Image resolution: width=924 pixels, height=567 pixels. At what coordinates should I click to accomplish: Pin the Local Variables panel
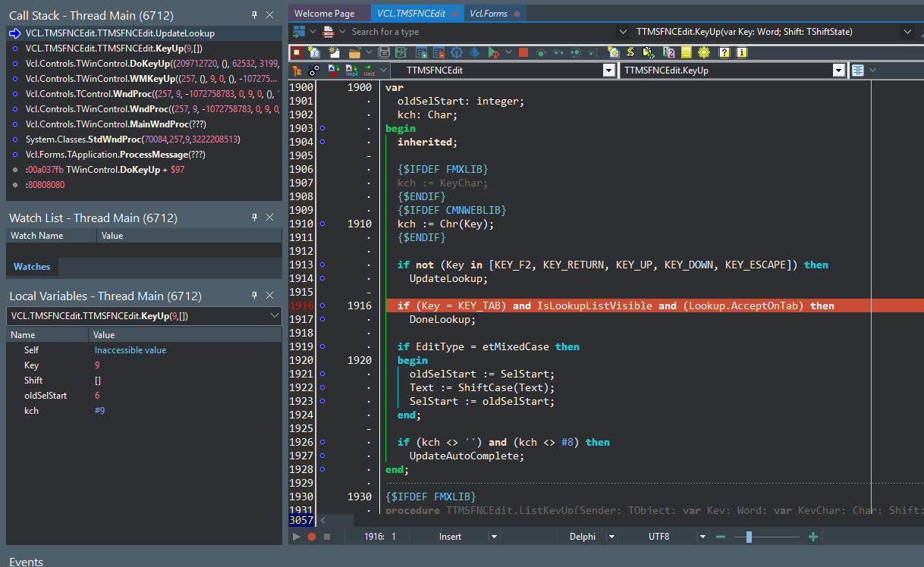point(254,296)
